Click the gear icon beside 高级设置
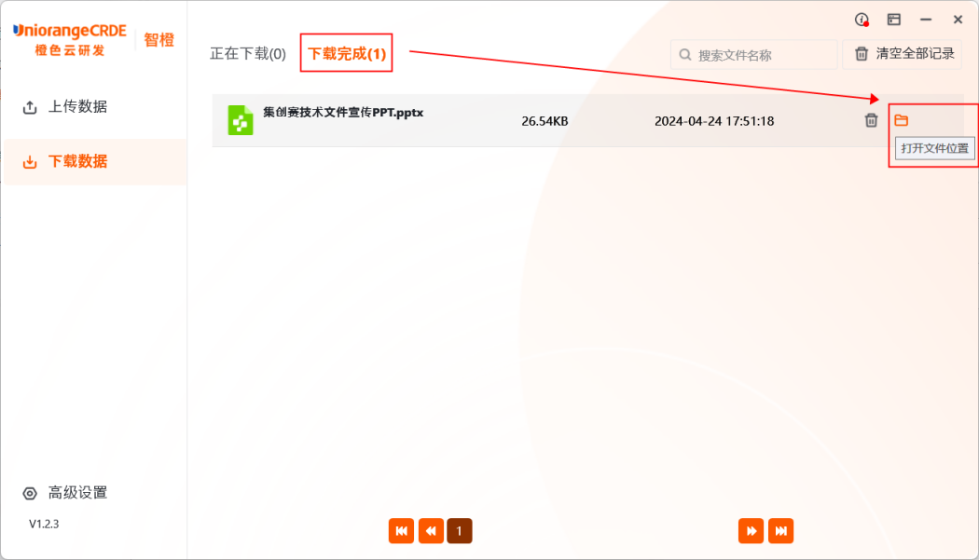 point(30,493)
